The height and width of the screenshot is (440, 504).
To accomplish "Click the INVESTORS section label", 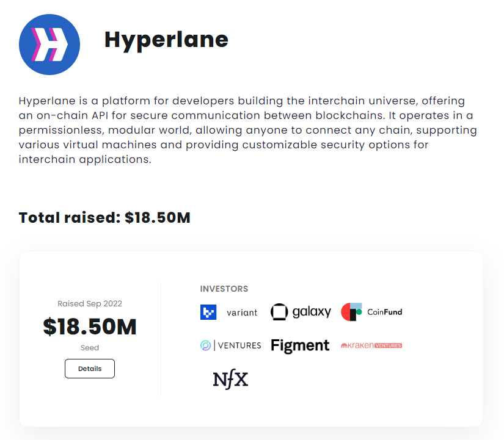I will pos(224,289).
